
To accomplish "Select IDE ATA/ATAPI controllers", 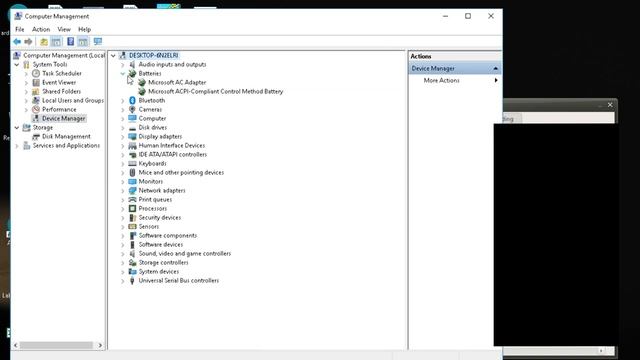I will pyautogui.click(x=173, y=154).
